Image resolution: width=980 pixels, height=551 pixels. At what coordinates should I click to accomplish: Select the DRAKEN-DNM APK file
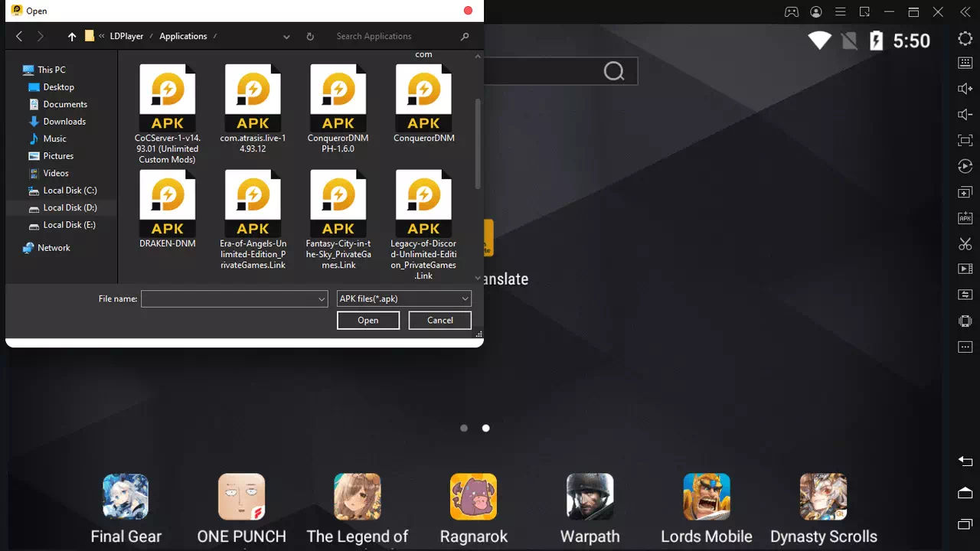pyautogui.click(x=167, y=209)
